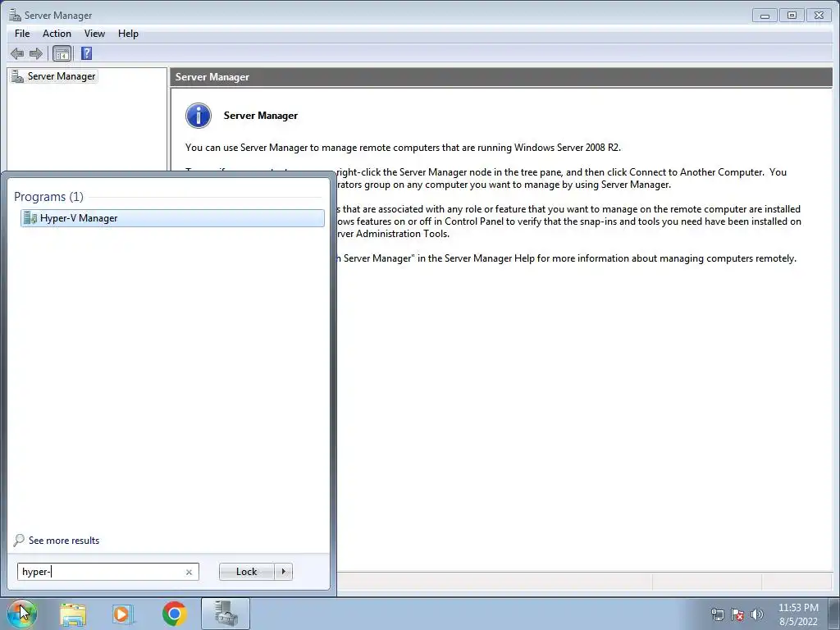Launch Hyper-V Manager from search results
The height and width of the screenshot is (630, 840).
click(172, 218)
